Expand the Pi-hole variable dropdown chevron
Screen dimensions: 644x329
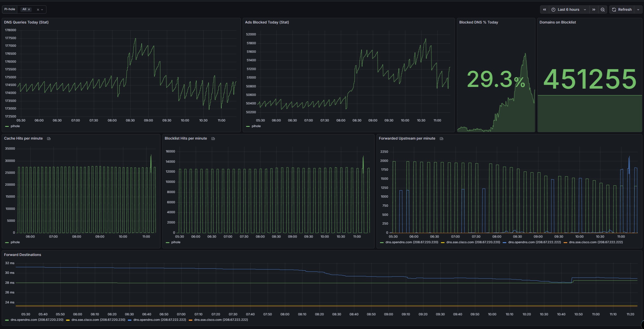pyautogui.click(x=42, y=10)
